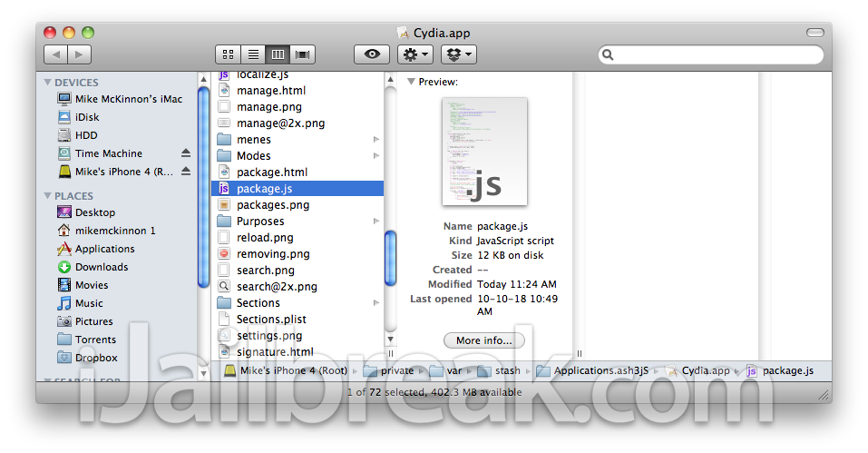Go forward with the right arrow
Viewport: 868px width, 453px height.
(80, 54)
